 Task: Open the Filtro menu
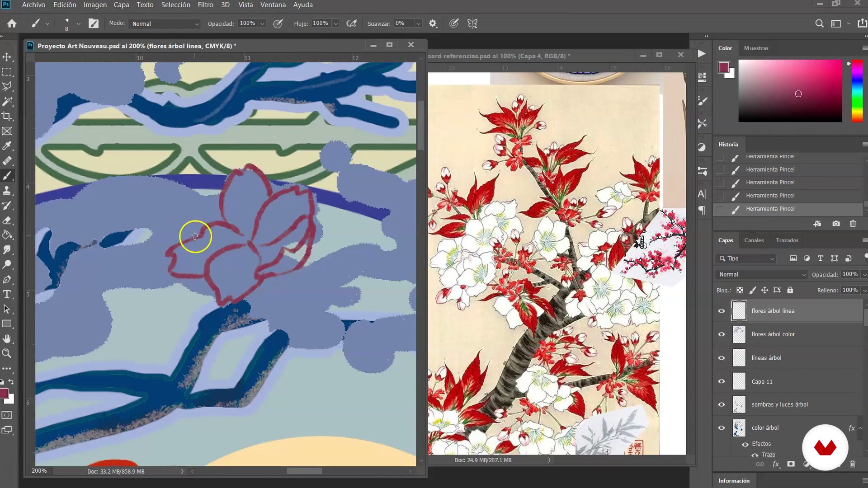tap(205, 5)
